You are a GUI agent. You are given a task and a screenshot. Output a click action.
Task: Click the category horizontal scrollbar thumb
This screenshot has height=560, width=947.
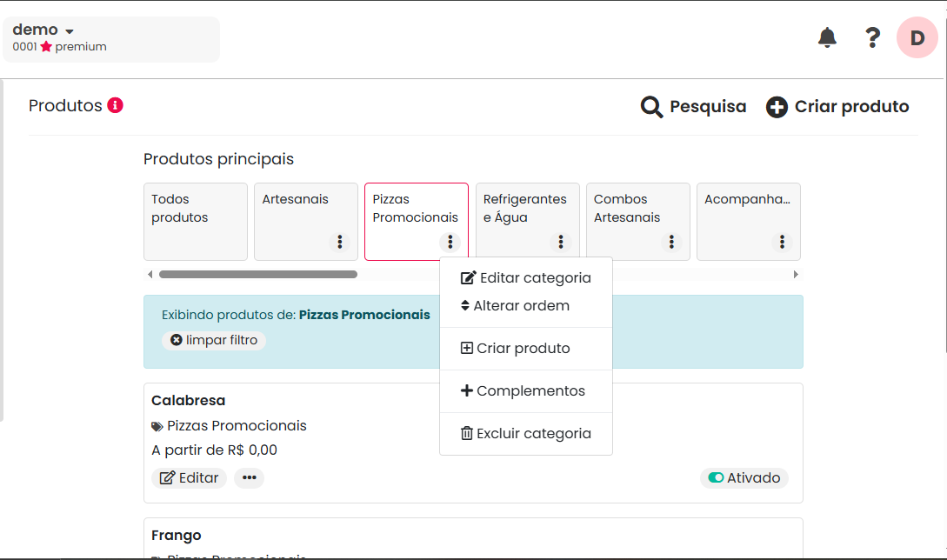(257, 274)
